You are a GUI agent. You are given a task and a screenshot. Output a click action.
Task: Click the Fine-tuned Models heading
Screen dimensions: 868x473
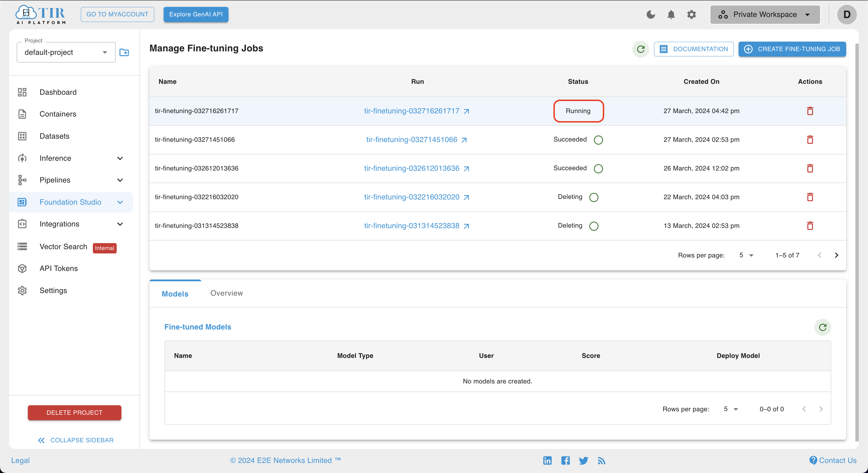(197, 327)
